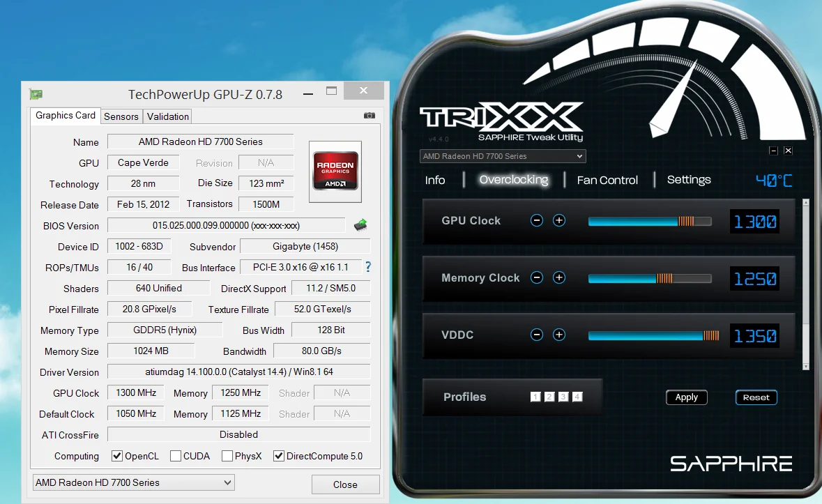Select TRIXX profile slot 1
The image size is (822, 504).
[535, 397]
